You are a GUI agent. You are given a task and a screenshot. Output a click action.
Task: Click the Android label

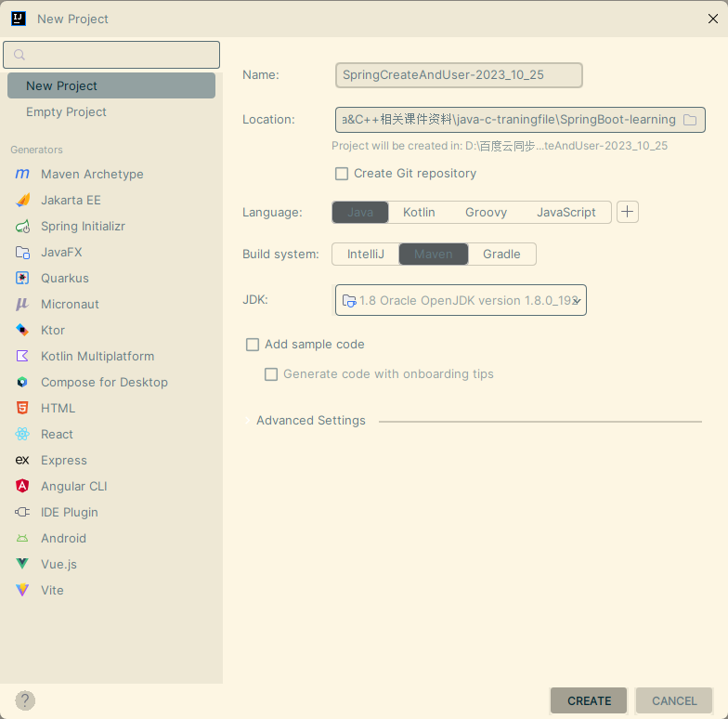click(x=63, y=539)
